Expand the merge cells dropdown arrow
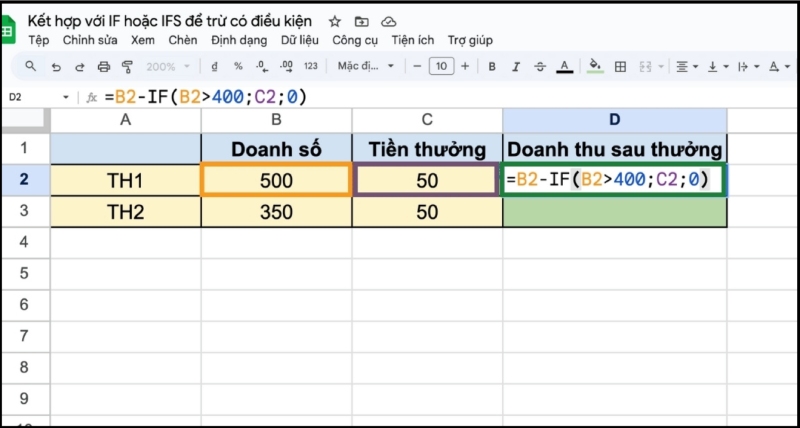This screenshot has width=800, height=428. [661, 67]
